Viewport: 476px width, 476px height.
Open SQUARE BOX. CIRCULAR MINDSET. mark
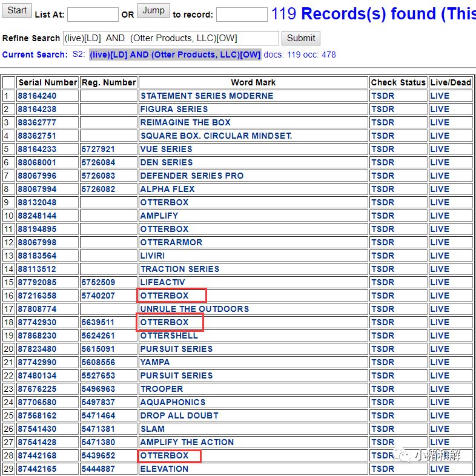coord(216,136)
